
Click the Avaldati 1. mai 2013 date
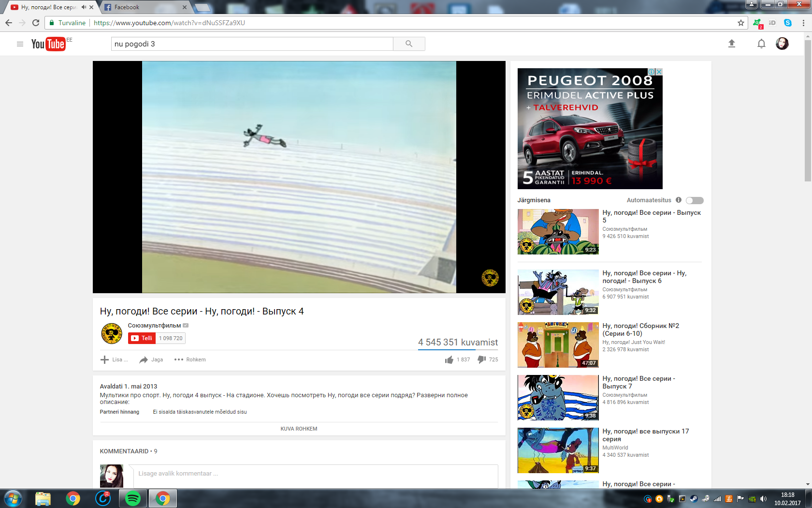tap(129, 386)
